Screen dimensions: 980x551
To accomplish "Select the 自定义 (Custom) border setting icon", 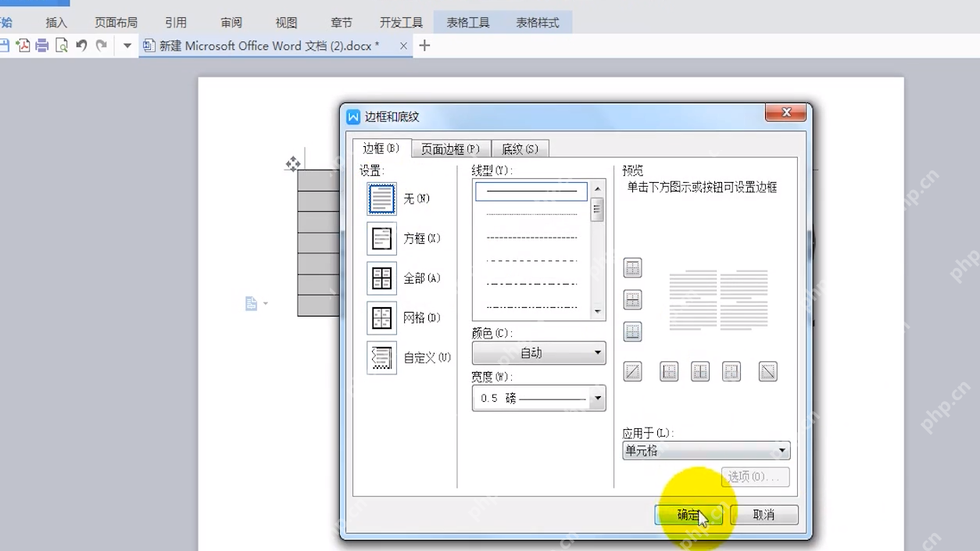I will point(381,358).
